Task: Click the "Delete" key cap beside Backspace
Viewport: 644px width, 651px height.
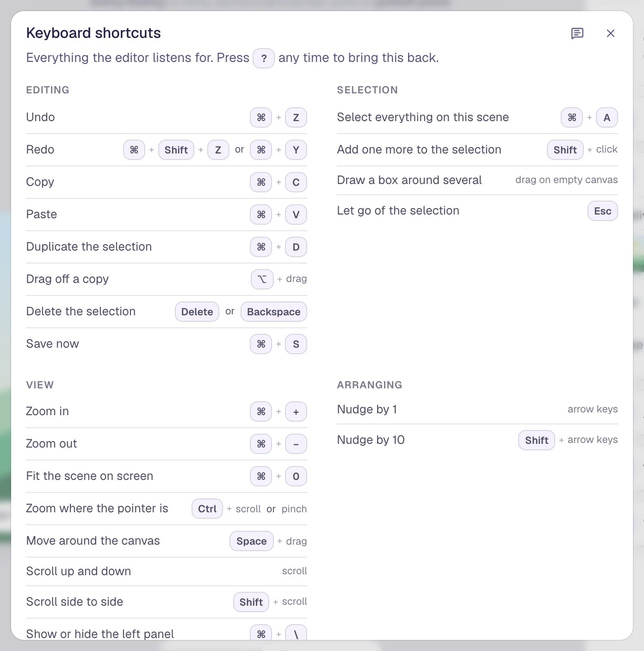Action: point(197,312)
